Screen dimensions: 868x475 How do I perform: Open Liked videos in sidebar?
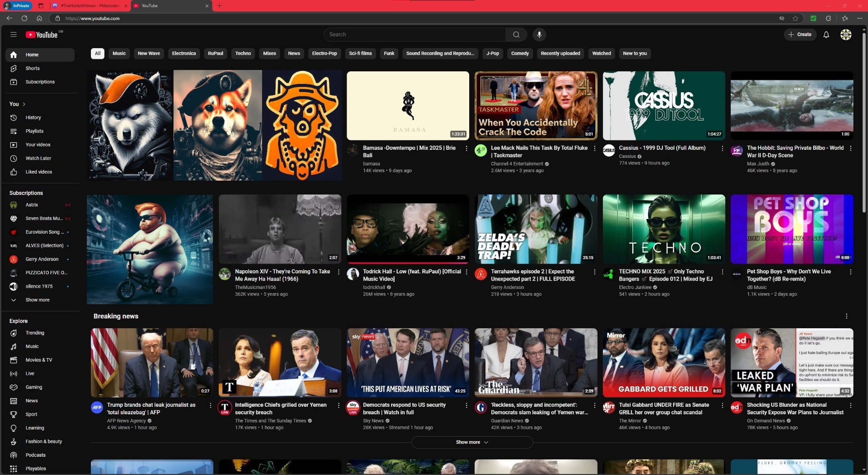pos(40,172)
